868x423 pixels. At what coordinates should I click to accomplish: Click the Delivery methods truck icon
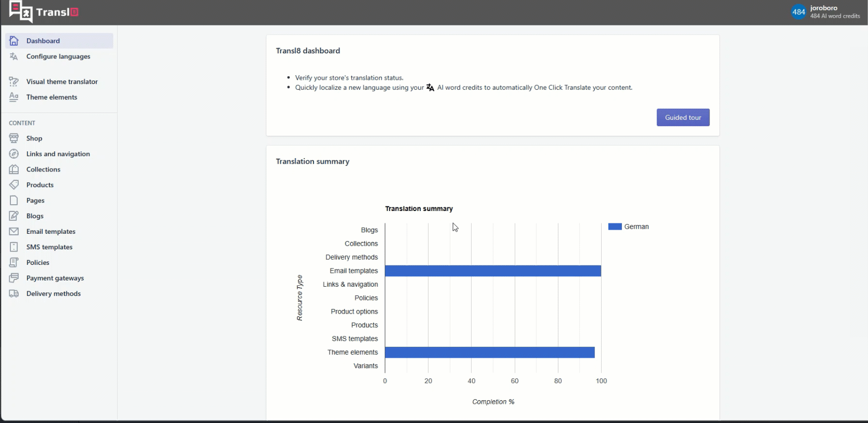pyautogui.click(x=14, y=294)
